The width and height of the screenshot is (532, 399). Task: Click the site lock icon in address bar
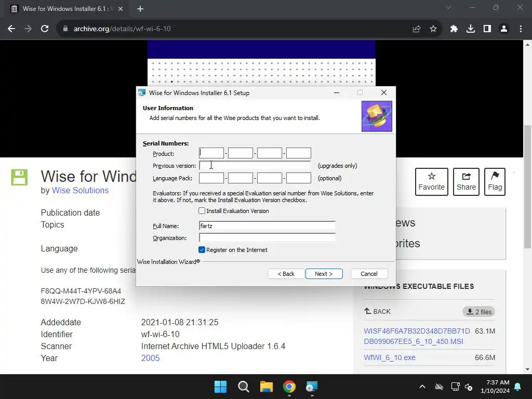65,29
